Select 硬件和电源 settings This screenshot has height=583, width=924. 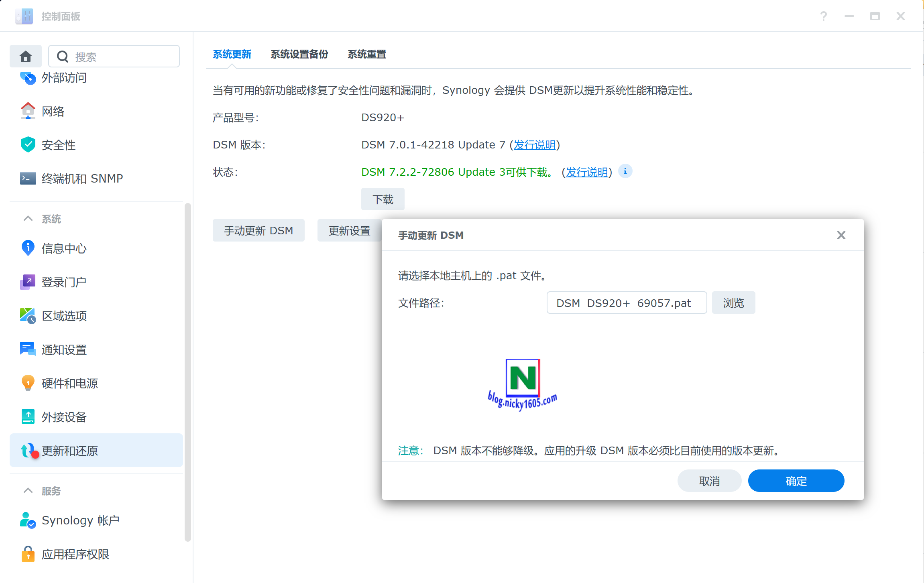click(70, 383)
